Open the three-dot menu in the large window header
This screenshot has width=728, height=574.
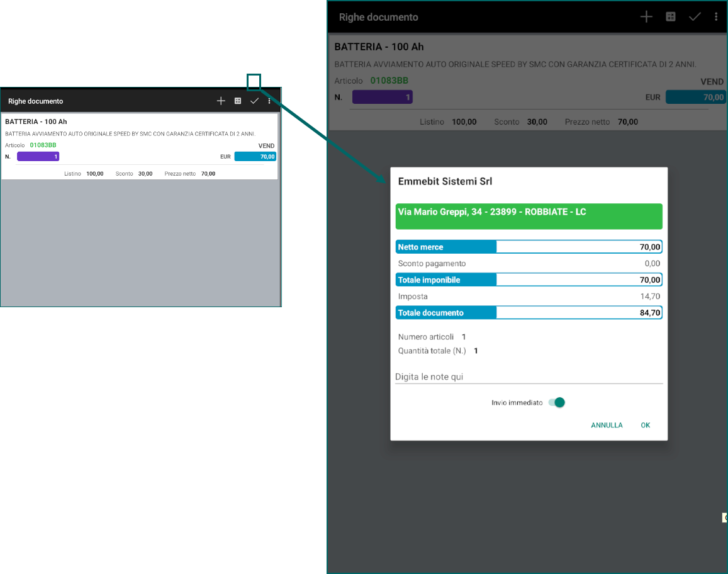tap(716, 17)
